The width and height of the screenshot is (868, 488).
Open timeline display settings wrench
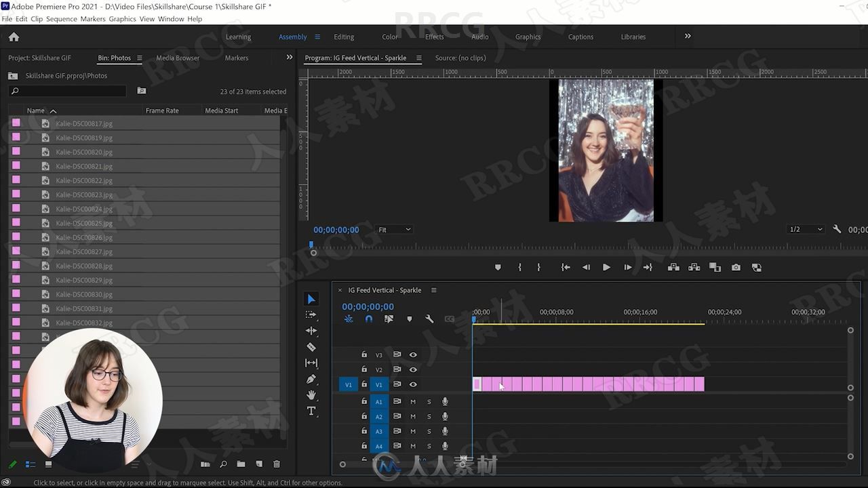[429, 319]
